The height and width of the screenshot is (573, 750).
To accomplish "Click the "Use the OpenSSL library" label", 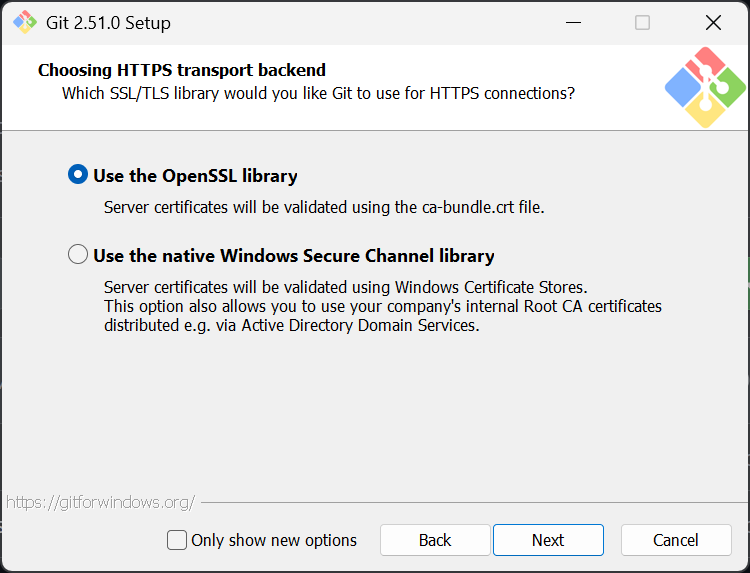I will click(195, 176).
